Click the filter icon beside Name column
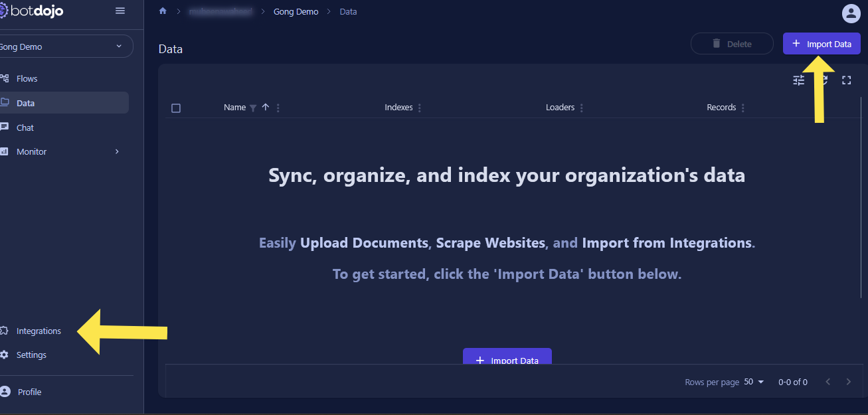Image resolution: width=868 pixels, height=415 pixels. [x=253, y=108]
